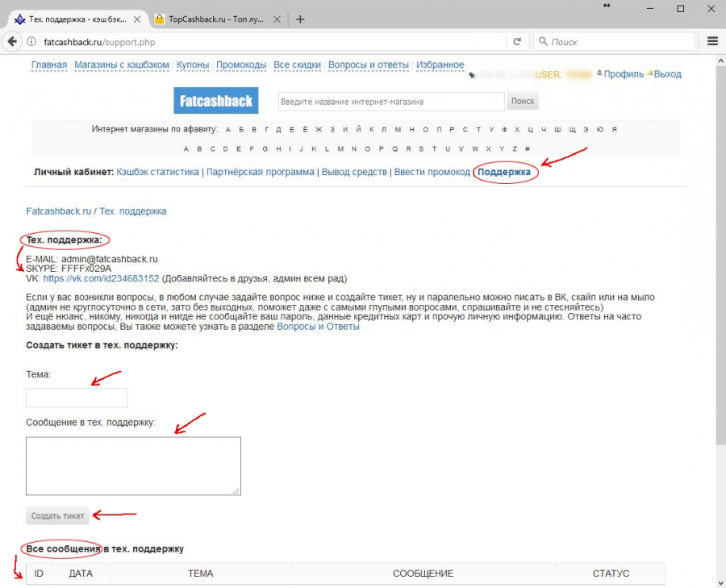Image resolution: width=726 pixels, height=588 pixels.
Task: Open 'Поддержка' in personal cabinet menu
Action: pos(504,172)
